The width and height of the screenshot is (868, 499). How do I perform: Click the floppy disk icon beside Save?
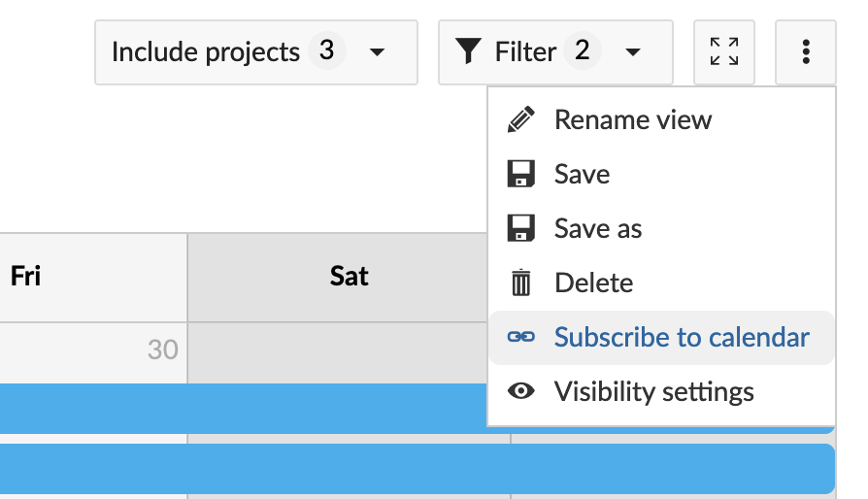pos(521,175)
